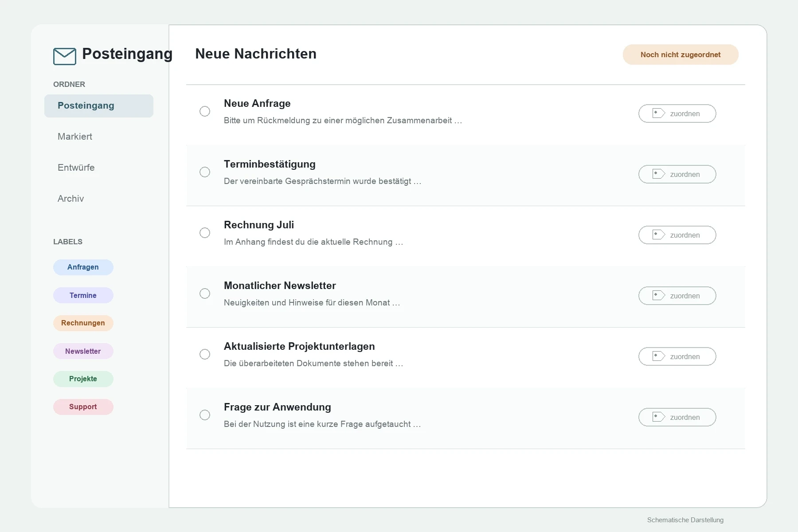Click the envelope mail icon beside Posteingang
This screenshot has width=798, height=532.
pos(65,56)
